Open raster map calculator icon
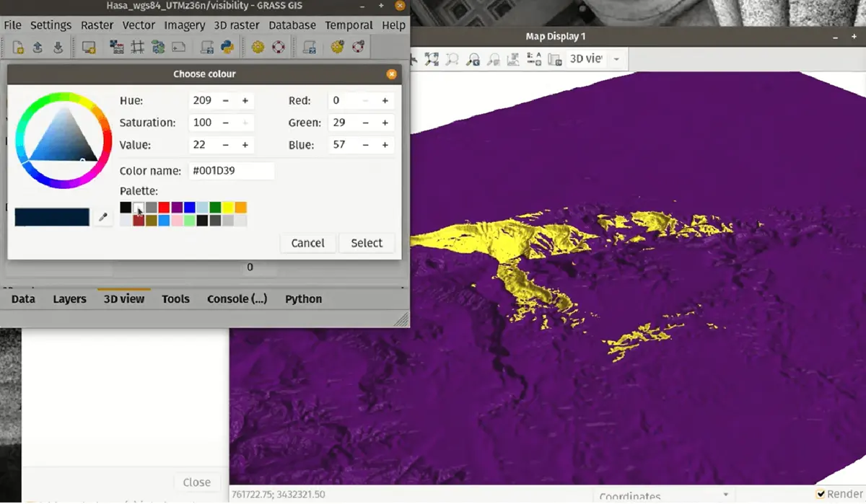The width and height of the screenshot is (866, 504). [116, 48]
